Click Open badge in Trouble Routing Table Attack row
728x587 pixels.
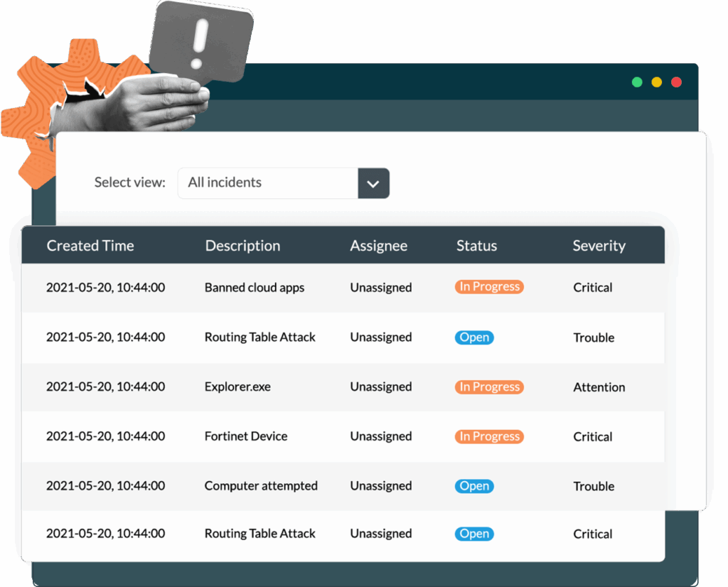click(x=474, y=338)
